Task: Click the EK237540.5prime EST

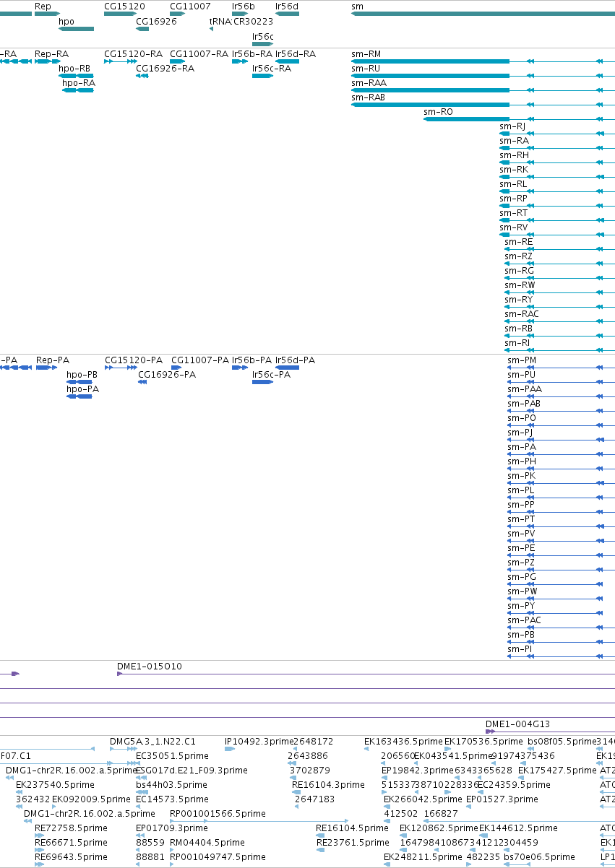Action: (x=20, y=792)
